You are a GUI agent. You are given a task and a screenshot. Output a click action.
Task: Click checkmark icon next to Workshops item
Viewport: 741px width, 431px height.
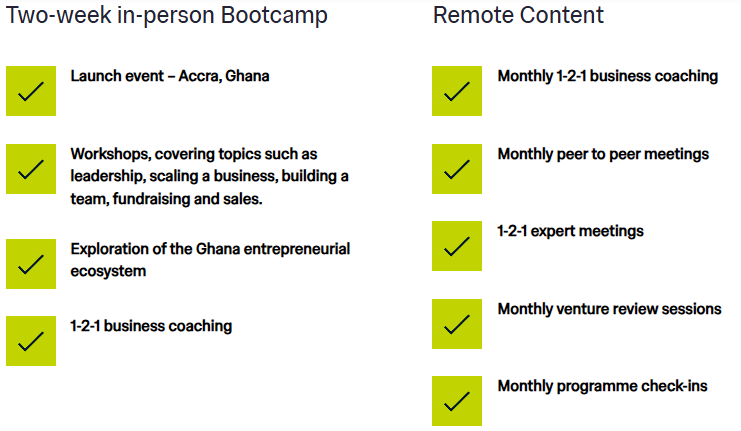(x=31, y=169)
